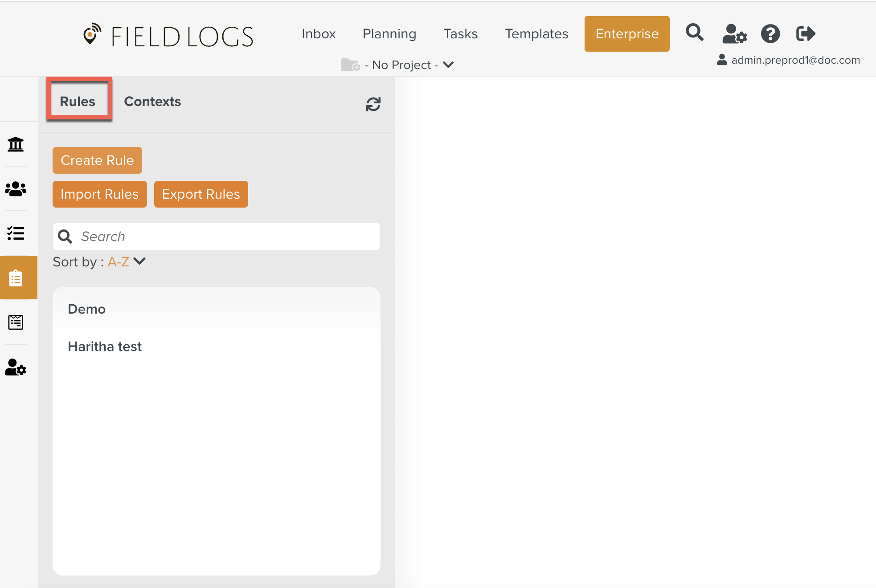Screen dimensions: 876x588
Task: Click the help question mark icon
Action: click(x=770, y=34)
